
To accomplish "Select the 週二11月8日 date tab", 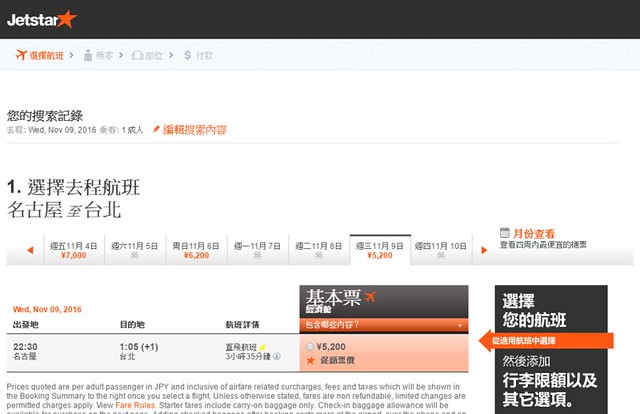I will point(319,250).
